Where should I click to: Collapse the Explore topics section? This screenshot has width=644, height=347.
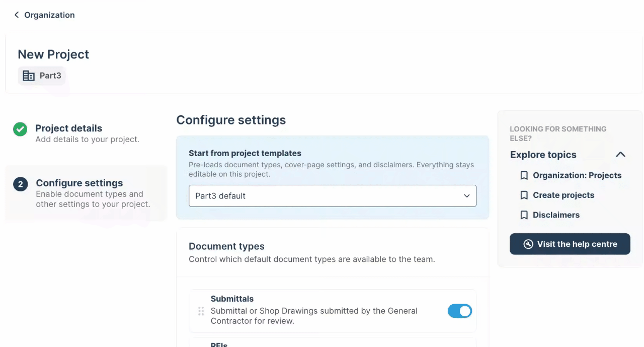click(620, 155)
